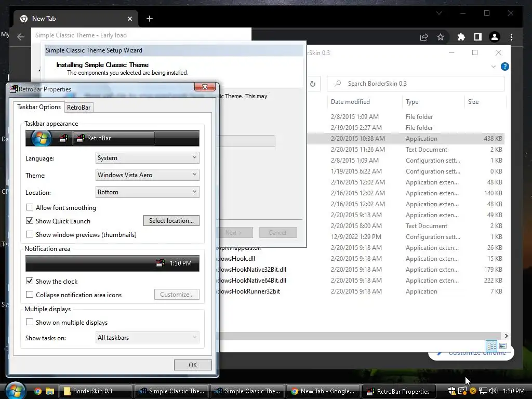Switch Explorer to the large icons view
532x399 pixels.
pyautogui.click(x=503, y=345)
